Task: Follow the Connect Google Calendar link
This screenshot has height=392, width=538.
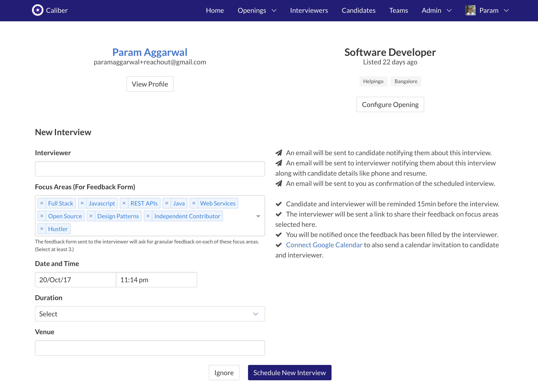Action: (324, 245)
